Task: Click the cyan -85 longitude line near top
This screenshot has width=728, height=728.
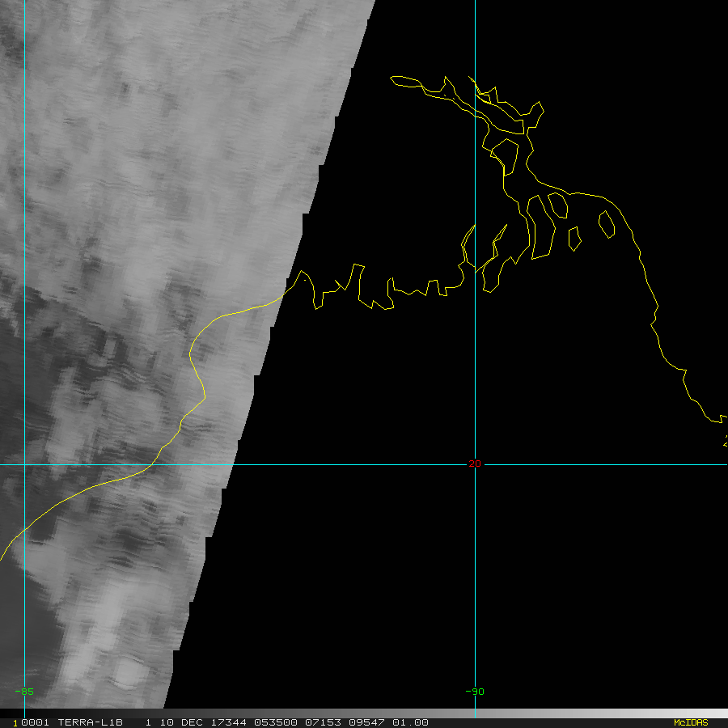Action: pos(25,32)
